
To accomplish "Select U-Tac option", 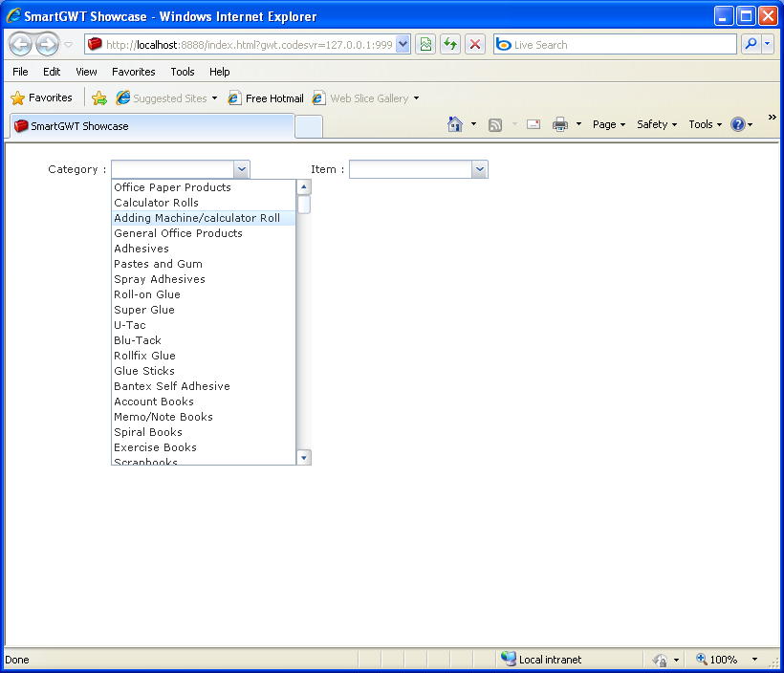I will coord(204,325).
